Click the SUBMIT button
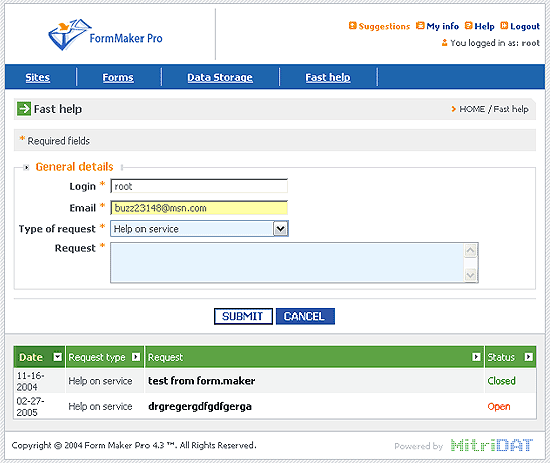The height and width of the screenshot is (463, 550). 243,316
